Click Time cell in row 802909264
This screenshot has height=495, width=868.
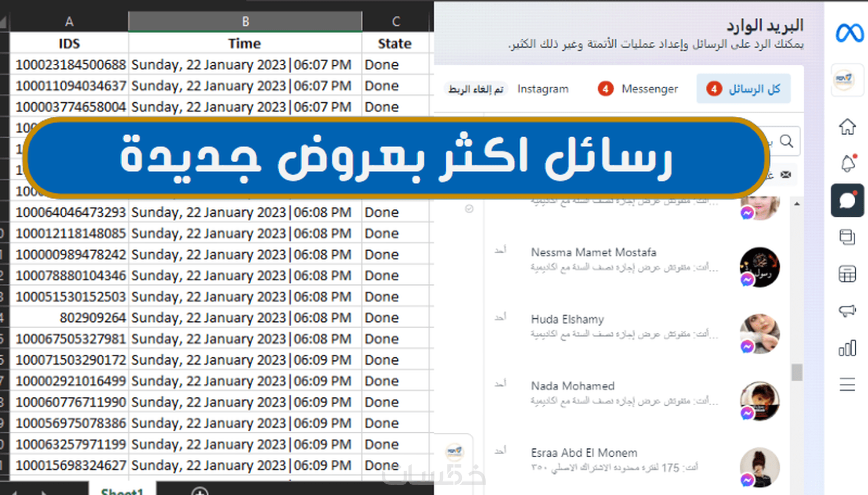pos(245,317)
